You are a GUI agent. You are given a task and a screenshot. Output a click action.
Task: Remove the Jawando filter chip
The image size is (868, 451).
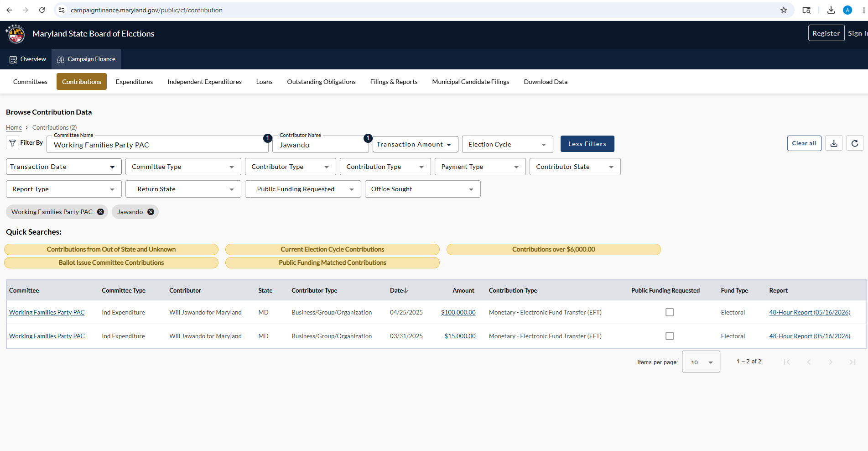[151, 212]
